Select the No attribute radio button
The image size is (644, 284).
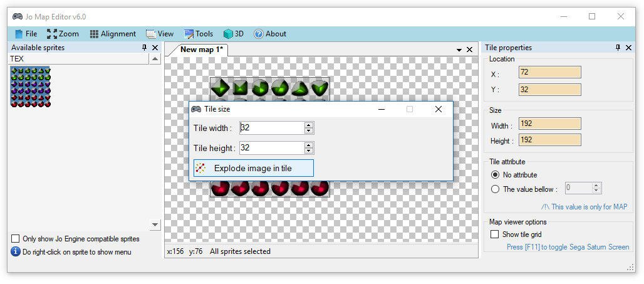pyautogui.click(x=496, y=175)
